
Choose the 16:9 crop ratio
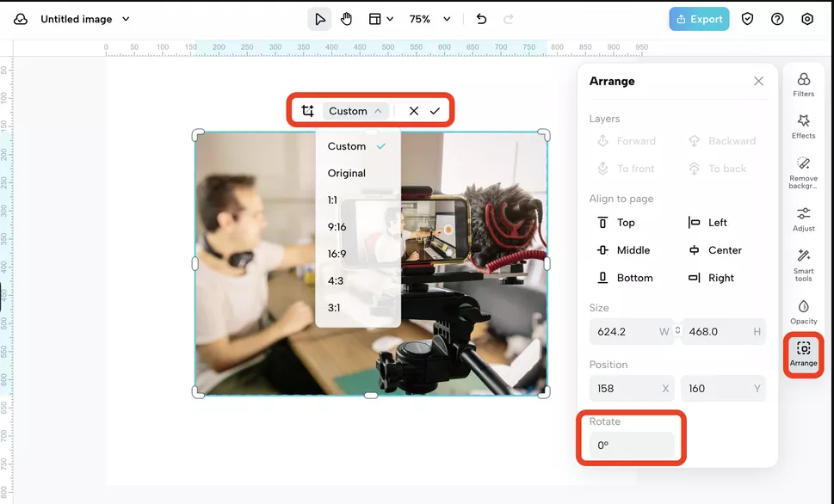tap(337, 254)
